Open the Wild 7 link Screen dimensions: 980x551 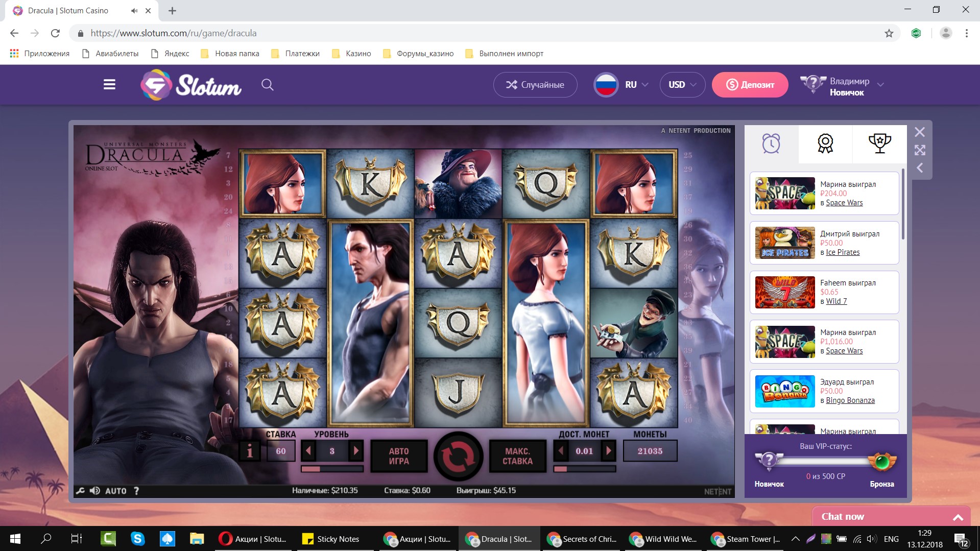coord(836,301)
